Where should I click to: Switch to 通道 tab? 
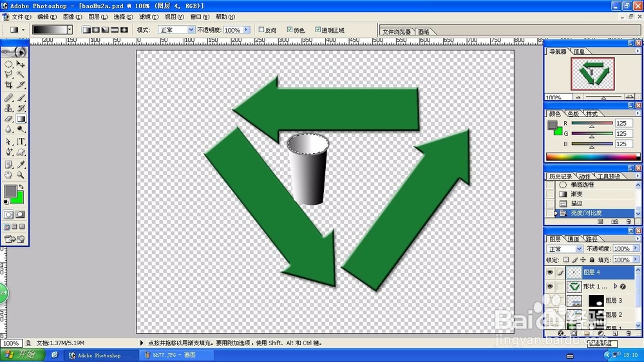tap(573, 239)
